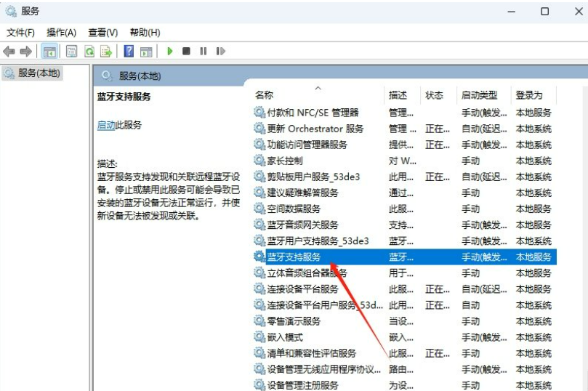588x391 pixels.
Task: Click the gear icon beside 建议疑难解答服务
Action: tap(259, 192)
